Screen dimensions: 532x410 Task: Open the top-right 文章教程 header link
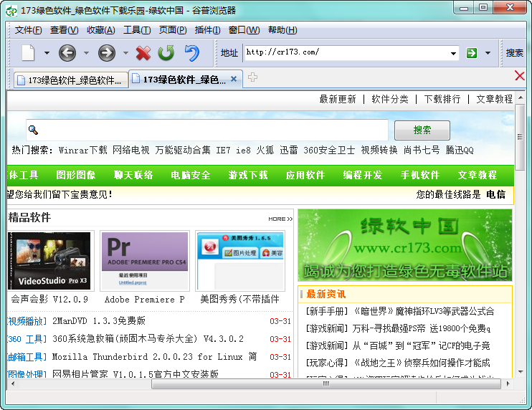(494, 99)
